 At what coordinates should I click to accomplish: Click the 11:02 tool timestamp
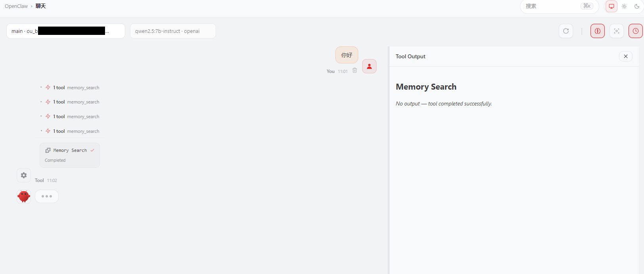point(52,180)
